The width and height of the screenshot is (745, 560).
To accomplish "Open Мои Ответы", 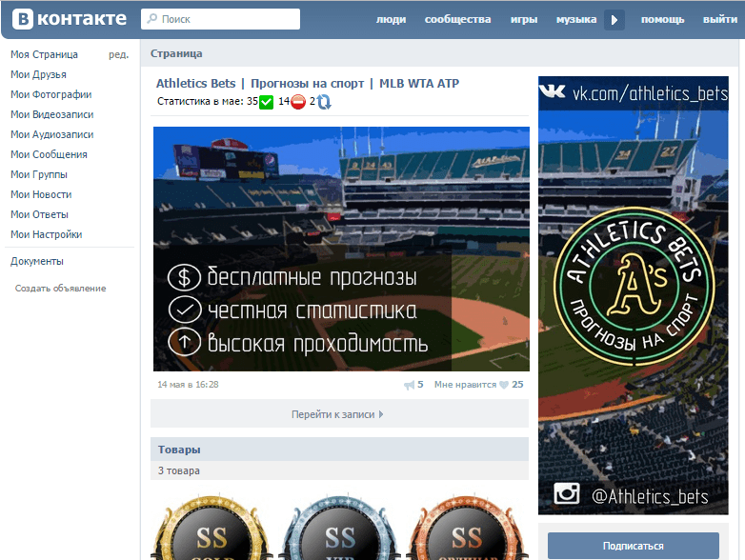I will [39, 214].
